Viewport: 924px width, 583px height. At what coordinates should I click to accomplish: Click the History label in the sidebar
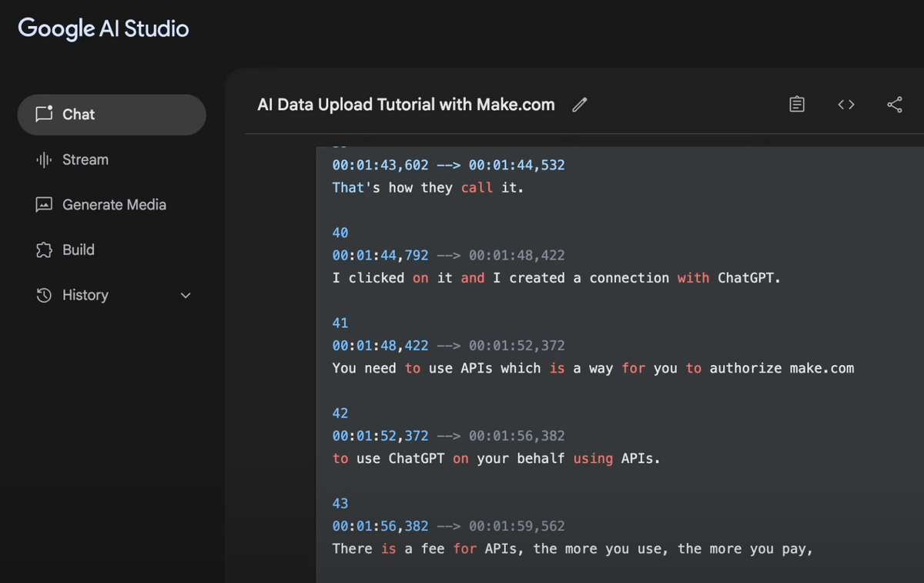coord(85,295)
